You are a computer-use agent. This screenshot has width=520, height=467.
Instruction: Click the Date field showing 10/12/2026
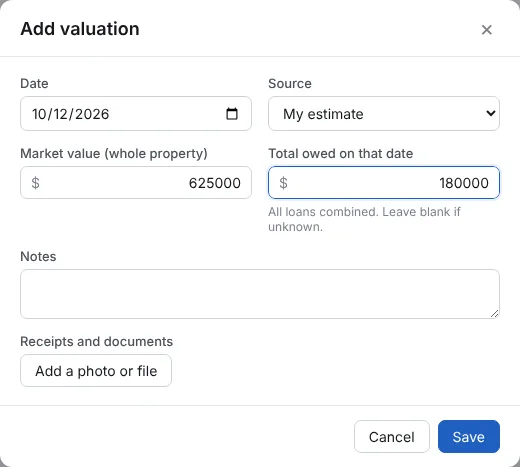click(136, 114)
